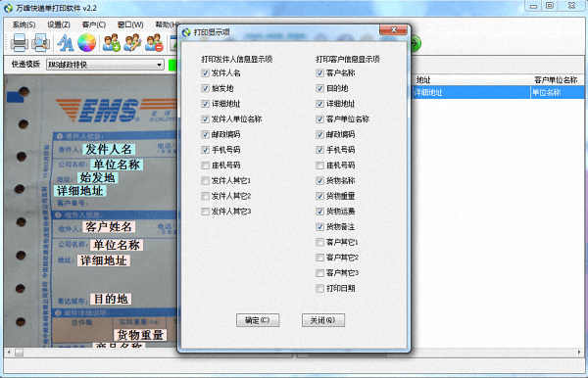Click the printer icon in toolbar
The height and width of the screenshot is (378, 588).
click(20, 43)
